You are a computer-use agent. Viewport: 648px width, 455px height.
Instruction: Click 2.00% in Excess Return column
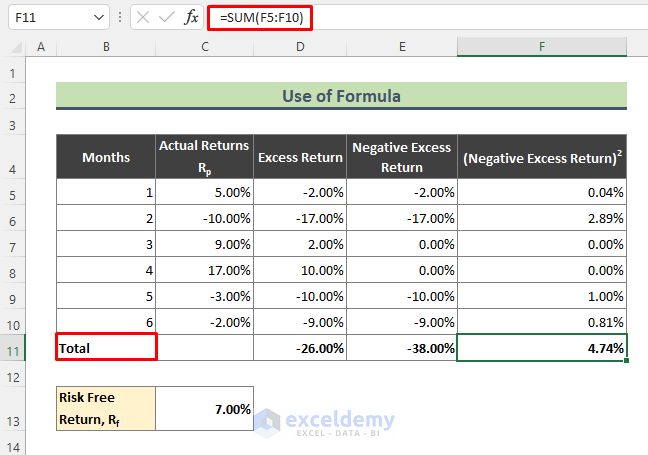click(300, 244)
